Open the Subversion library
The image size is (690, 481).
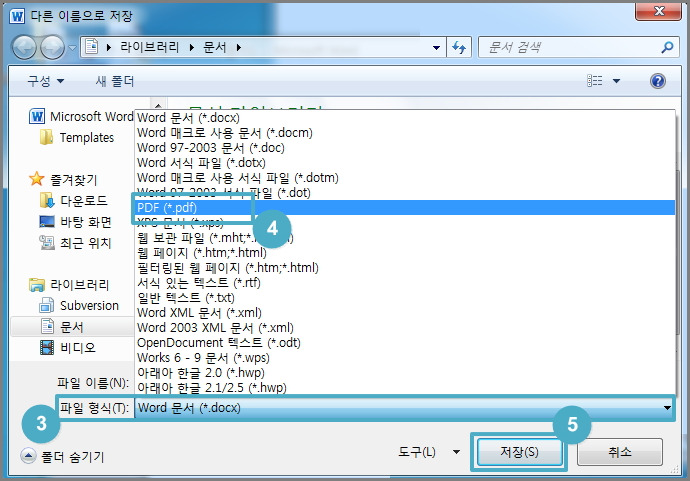[79, 305]
